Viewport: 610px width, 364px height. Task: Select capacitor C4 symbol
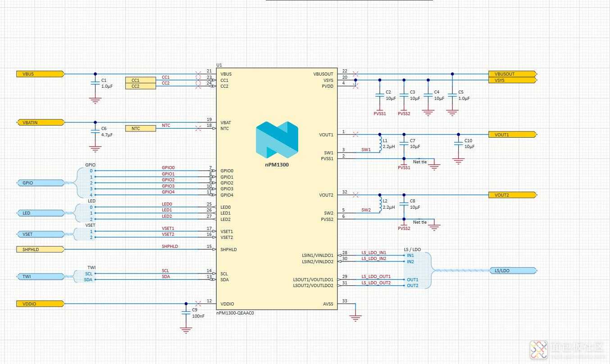428,95
